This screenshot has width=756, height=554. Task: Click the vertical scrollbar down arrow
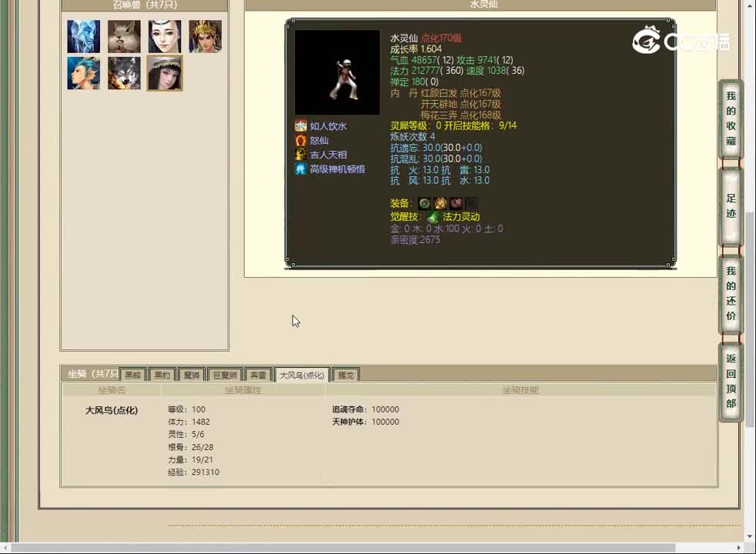pyautogui.click(x=750, y=536)
